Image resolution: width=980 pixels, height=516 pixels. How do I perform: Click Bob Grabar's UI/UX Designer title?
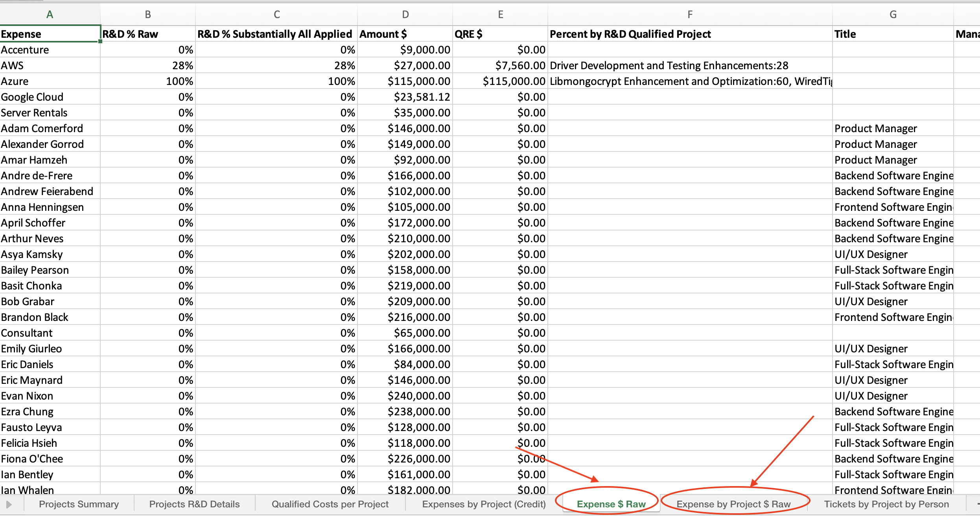893,301
